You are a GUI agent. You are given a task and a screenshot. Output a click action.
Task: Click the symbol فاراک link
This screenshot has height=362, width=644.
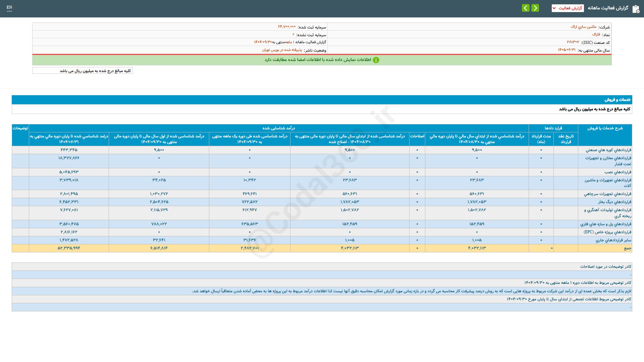coord(596,35)
